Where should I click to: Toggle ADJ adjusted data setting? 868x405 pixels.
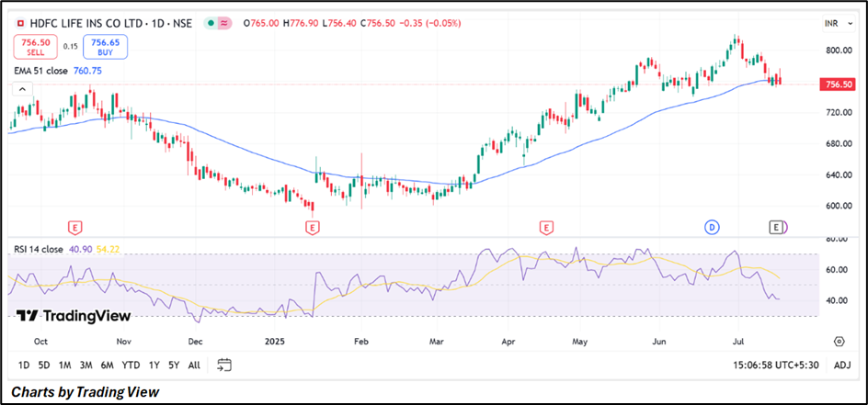click(841, 366)
